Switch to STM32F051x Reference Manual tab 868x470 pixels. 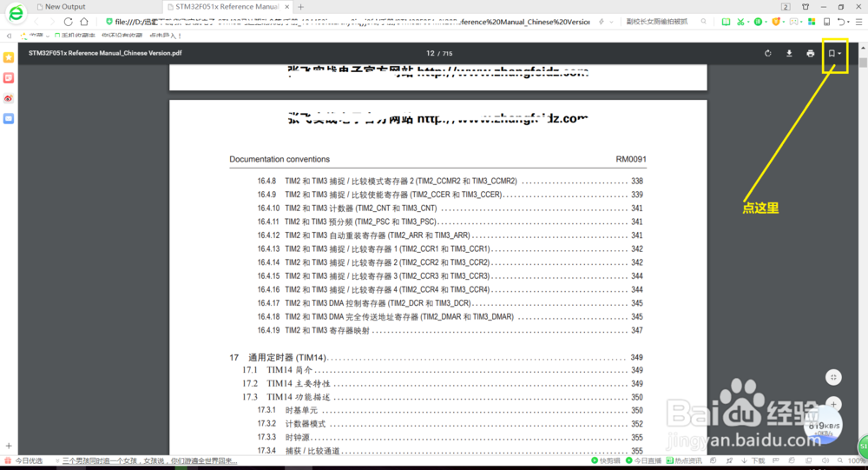226,7
